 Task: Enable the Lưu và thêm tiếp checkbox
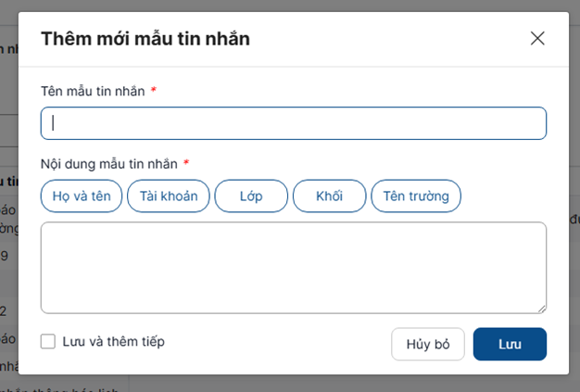[x=48, y=342]
